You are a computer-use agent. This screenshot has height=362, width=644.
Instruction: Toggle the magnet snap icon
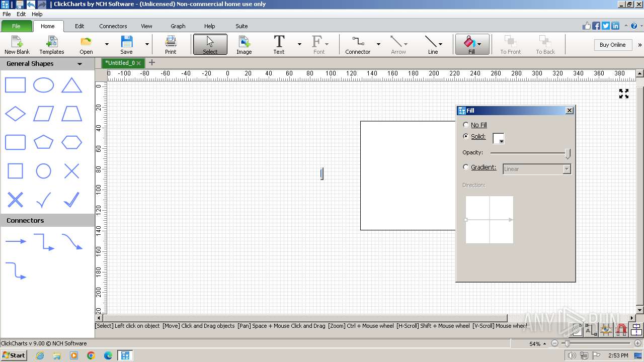(621, 330)
